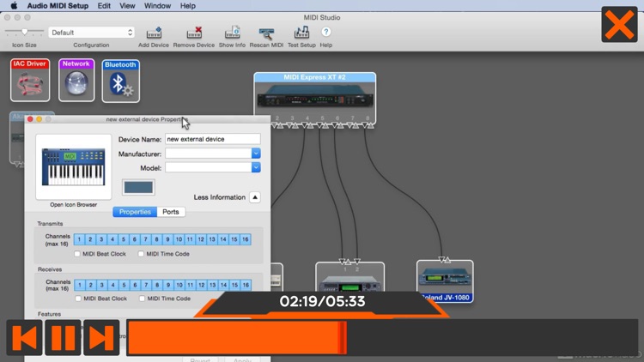Skip to next video chapter
644x362 pixels.
(x=101, y=337)
